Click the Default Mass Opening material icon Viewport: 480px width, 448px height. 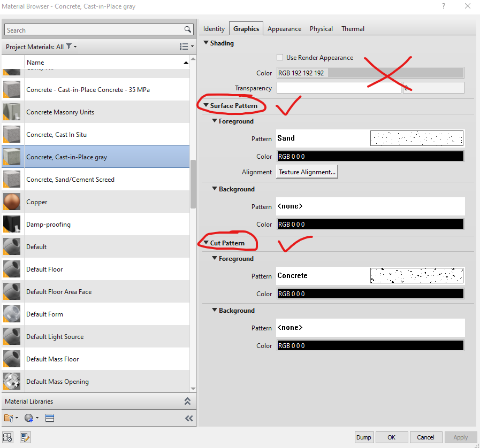12,381
